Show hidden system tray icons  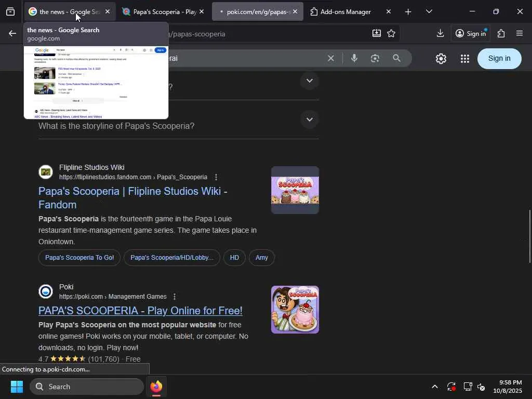(435, 387)
